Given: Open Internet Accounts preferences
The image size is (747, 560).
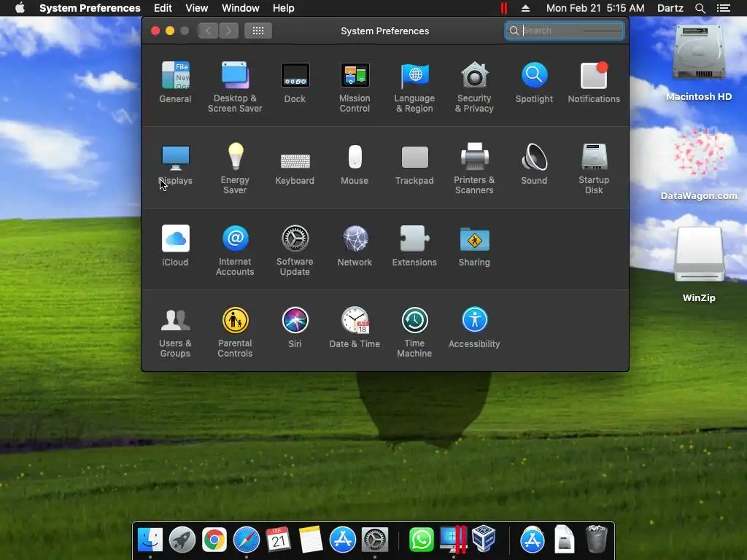Looking at the screenshot, I should tap(235, 250).
